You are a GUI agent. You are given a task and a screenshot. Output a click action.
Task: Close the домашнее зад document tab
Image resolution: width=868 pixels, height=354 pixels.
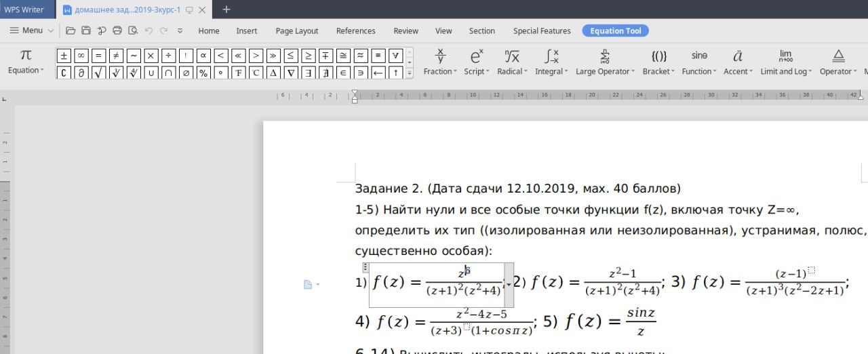[x=202, y=9]
